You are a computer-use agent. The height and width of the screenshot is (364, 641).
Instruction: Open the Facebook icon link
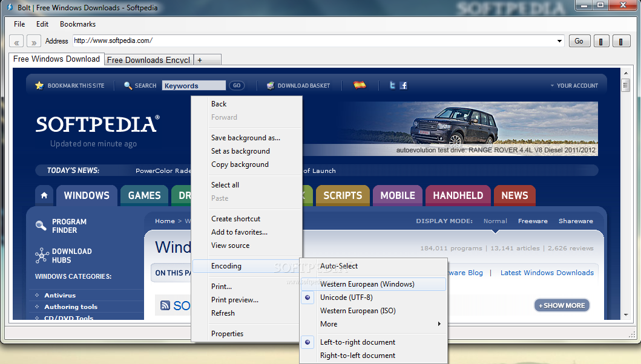(404, 85)
